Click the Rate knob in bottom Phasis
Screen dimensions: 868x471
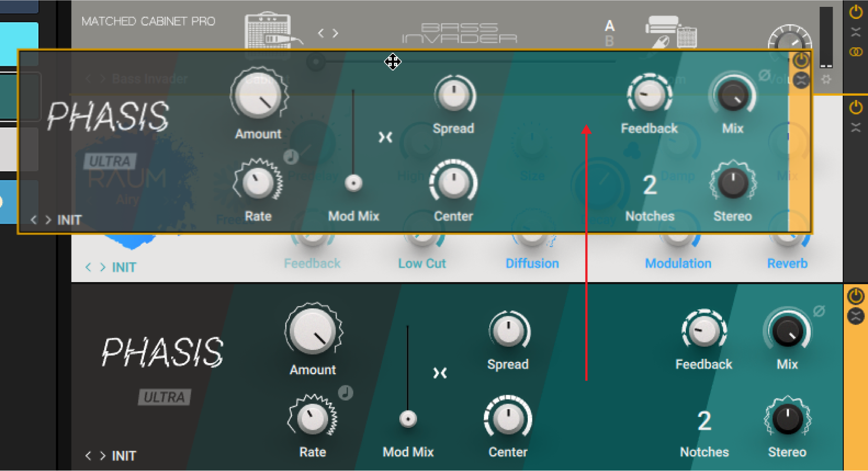tap(312, 418)
